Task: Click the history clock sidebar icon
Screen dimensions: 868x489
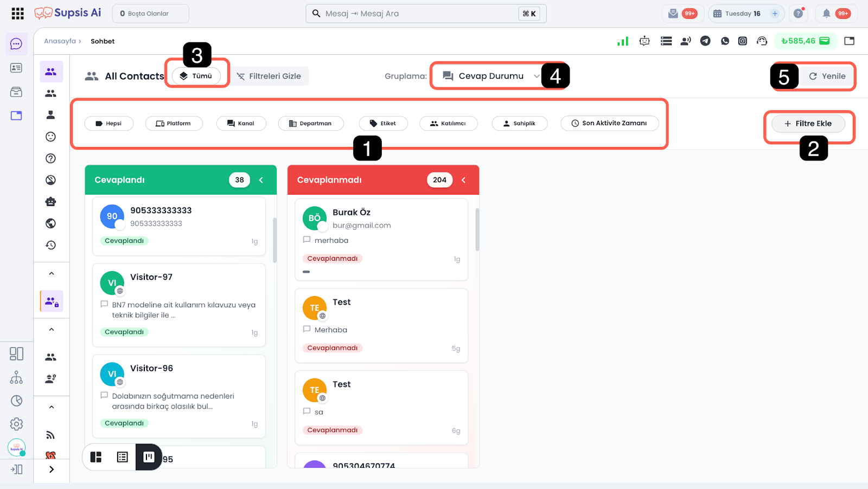Action: pyautogui.click(x=51, y=245)
